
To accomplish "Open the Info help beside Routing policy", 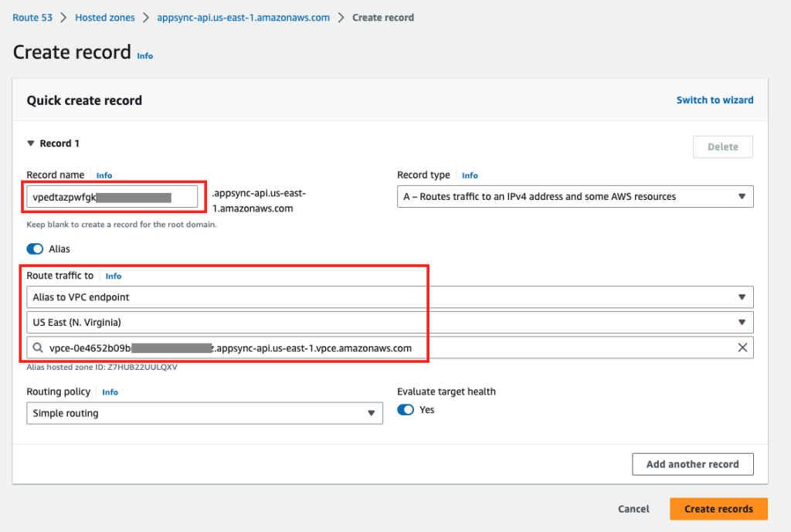I will click(x=110, y=392).
